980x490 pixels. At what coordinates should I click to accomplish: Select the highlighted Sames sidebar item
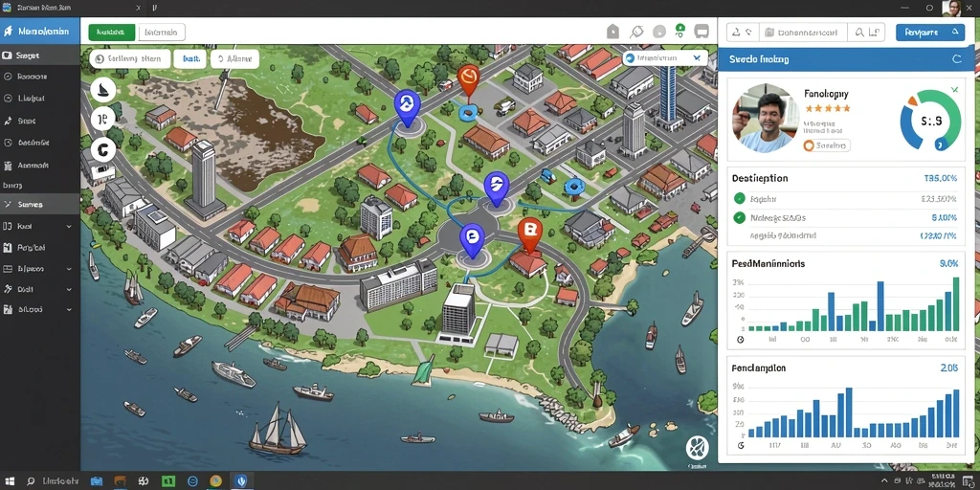point(40,204)
